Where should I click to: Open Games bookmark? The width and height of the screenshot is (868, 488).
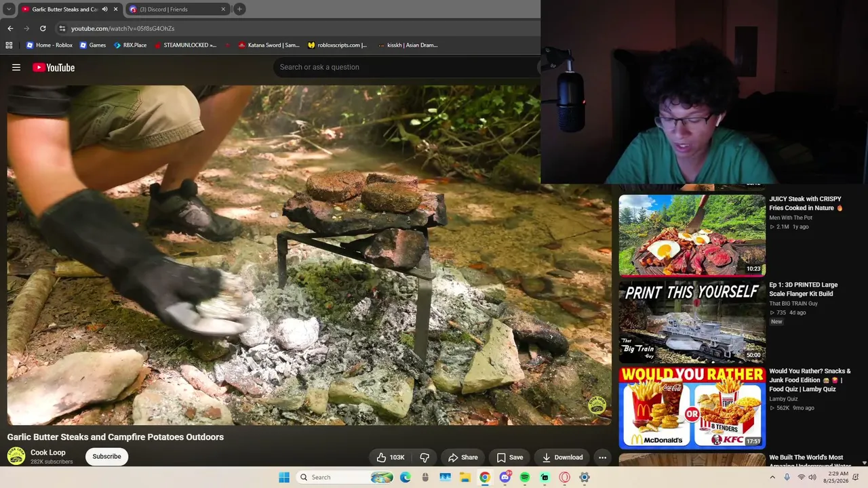(x=93, y=45)
